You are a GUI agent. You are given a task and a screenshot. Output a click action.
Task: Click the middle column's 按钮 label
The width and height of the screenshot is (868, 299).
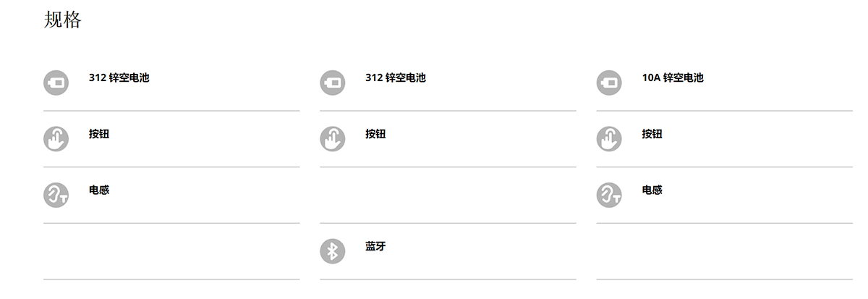375,134
